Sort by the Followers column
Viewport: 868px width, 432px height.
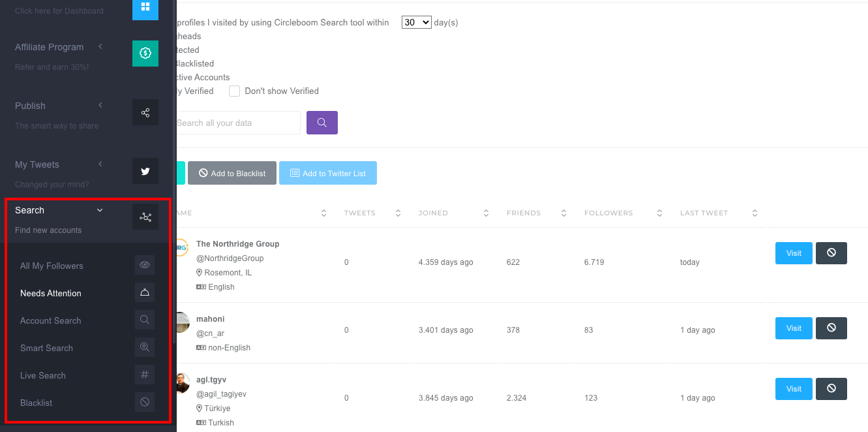pos(659,213)
